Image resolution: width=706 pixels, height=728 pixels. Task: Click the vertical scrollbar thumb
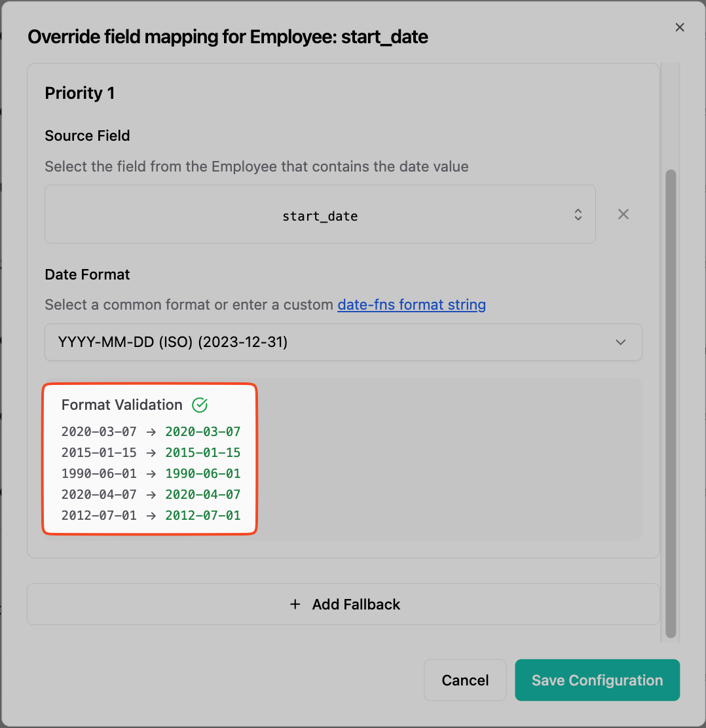(x=670, y=404)
